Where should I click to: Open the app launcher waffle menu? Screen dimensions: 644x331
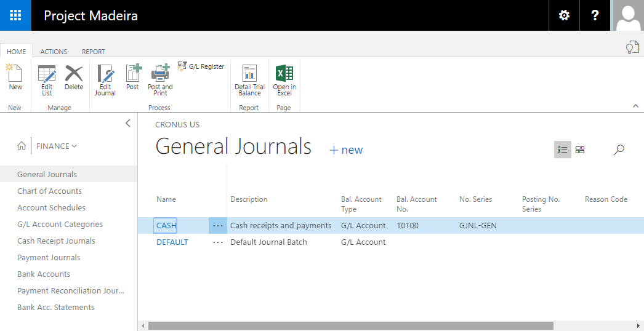tap(15, 15)
